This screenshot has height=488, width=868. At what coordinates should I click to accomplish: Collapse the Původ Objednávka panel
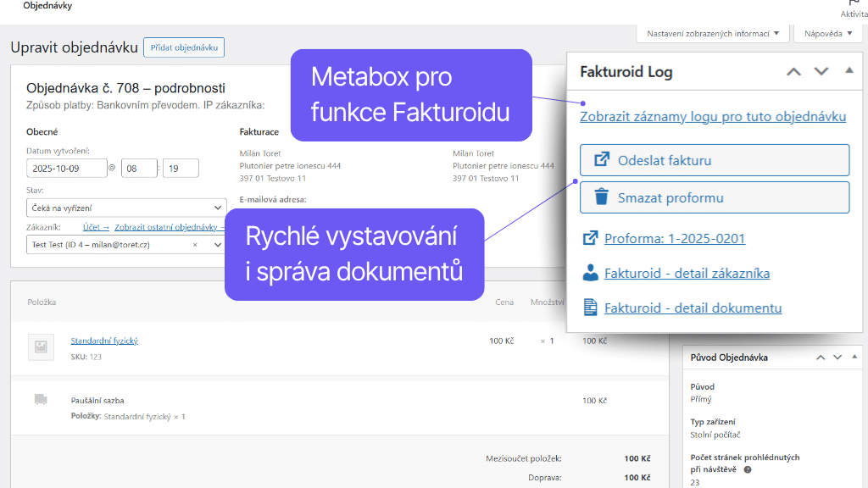pos(854,358)
